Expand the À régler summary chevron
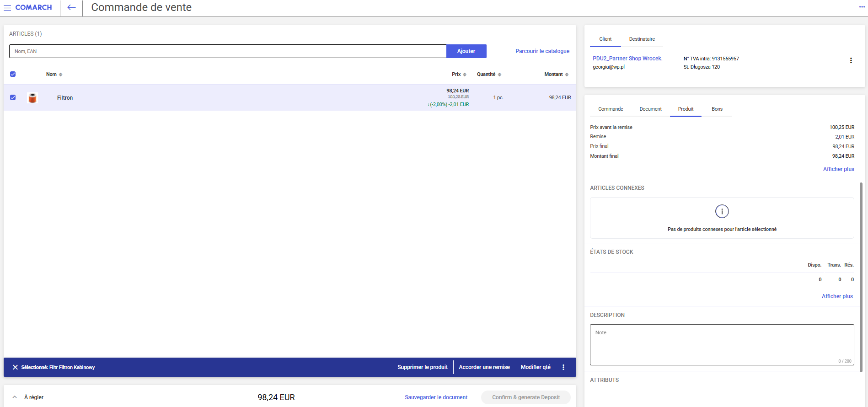This screenshot has height=407, width=868. tap(15, 397)
